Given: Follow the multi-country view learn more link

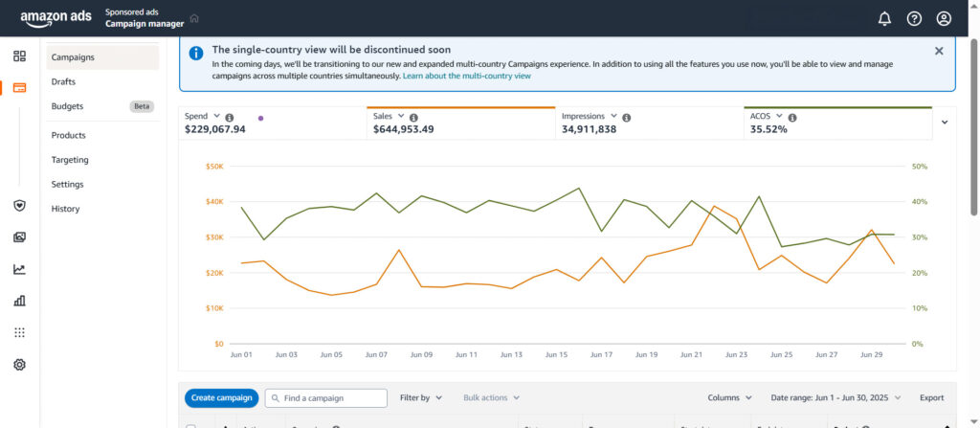Looking at the screenshot, I should (x=466, y=75).
